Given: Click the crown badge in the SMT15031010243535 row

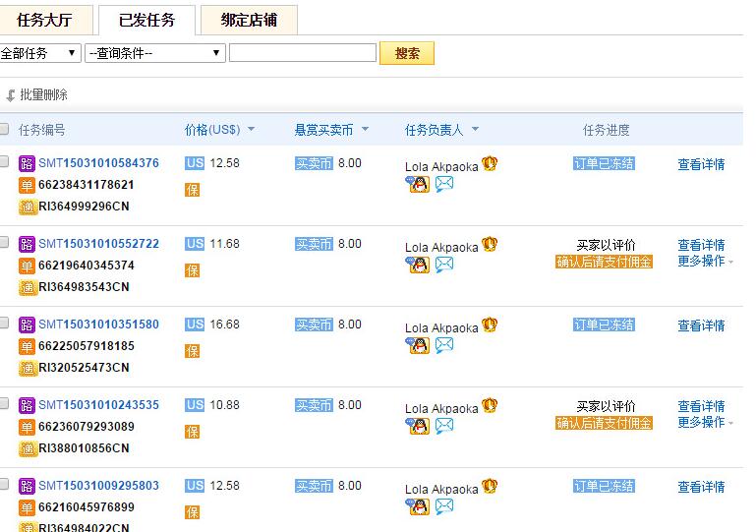Looking at the screenshot, I should click(490, 405).
